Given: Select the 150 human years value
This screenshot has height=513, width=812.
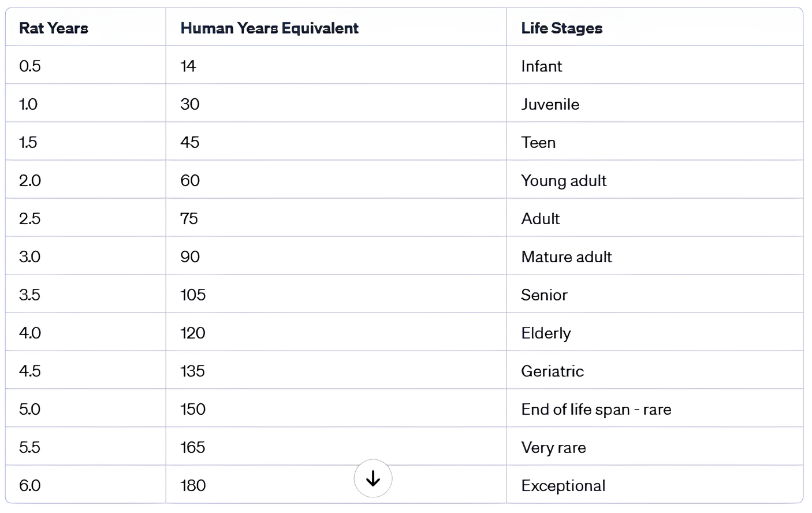Looking at the screenshot, I should pos(192,409).
